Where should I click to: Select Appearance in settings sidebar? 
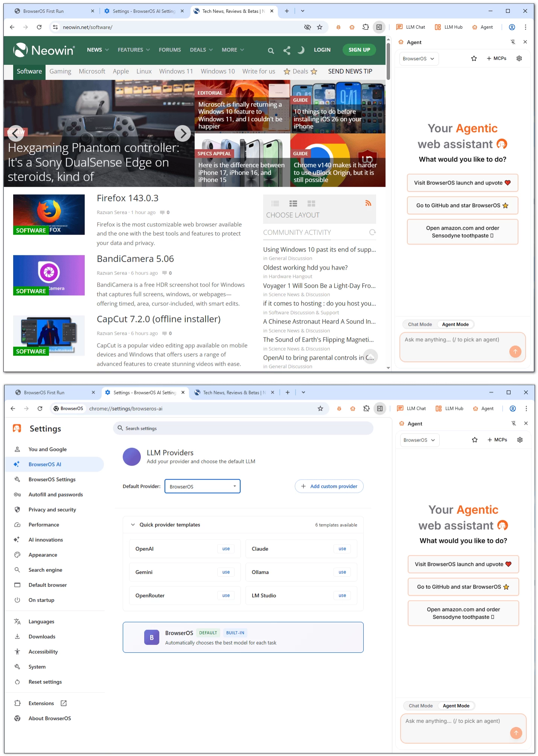click(43, 555)
